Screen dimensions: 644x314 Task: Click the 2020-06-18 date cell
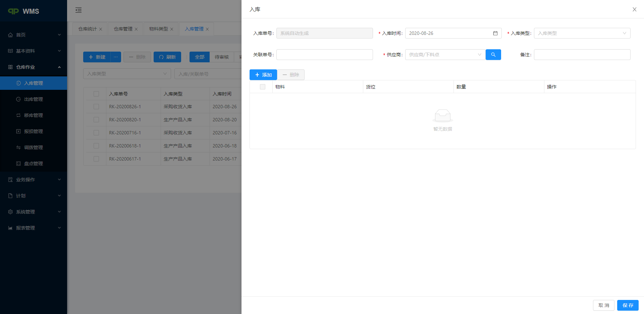(225, 146)
